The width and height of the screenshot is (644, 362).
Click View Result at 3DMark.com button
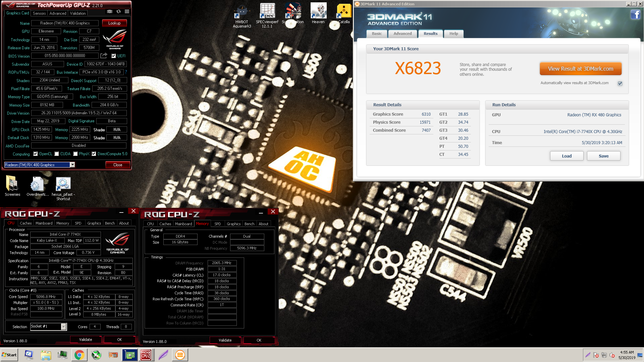(x=581, y=69)
